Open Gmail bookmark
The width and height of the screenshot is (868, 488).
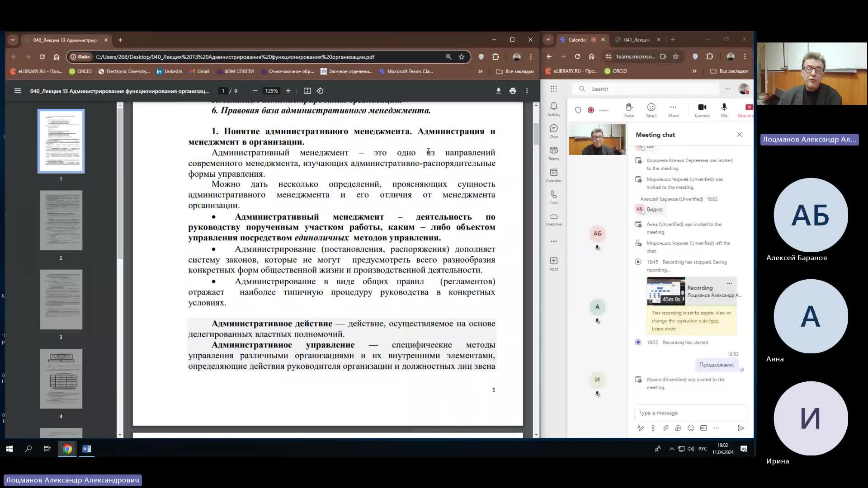coord(199,71)
